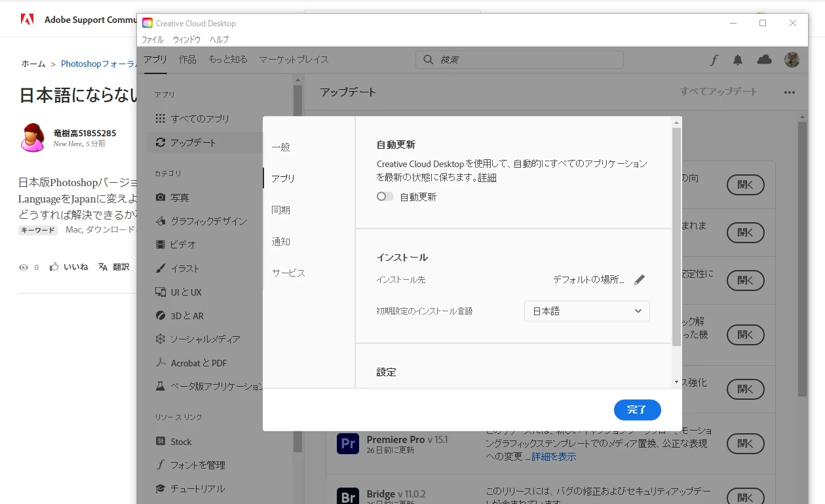This screenshot has height=504, width=825.
Task: Click the いいね thumbs-up icon on the forum post
Action: 54,267
